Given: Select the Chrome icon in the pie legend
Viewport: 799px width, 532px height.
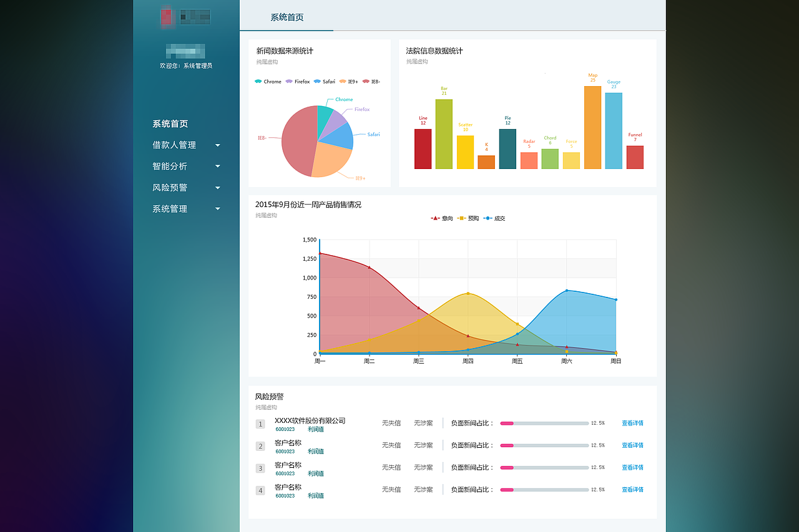Looking at the screenshot, I should [258, 81].
